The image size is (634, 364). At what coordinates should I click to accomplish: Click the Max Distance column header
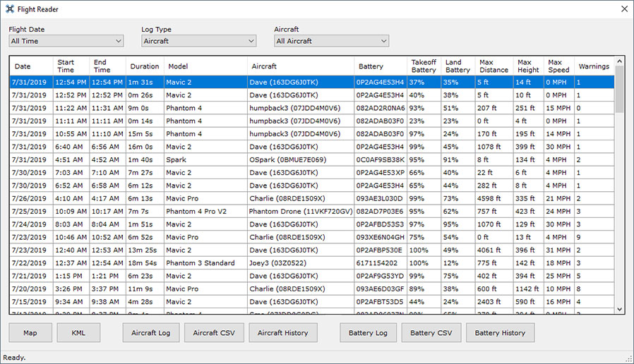494,66
